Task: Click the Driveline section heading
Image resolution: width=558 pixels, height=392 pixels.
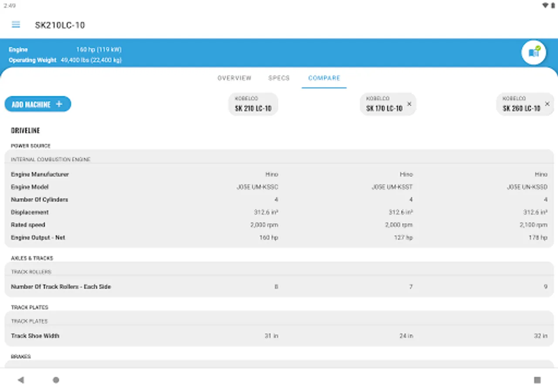Action: point(25,130)
